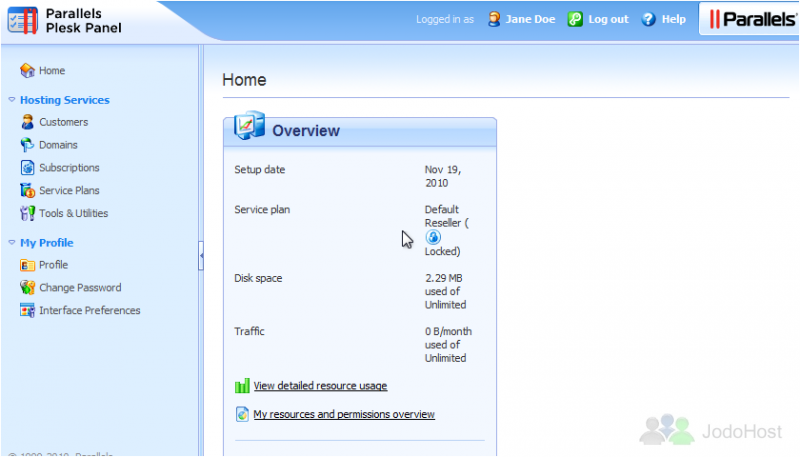
Task: Click the Profile card icon
Action: (27, 265)
